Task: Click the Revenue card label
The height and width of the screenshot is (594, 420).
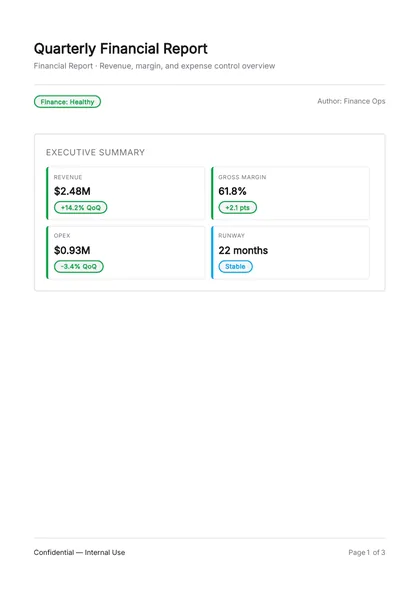Action: tap(68, 177)
